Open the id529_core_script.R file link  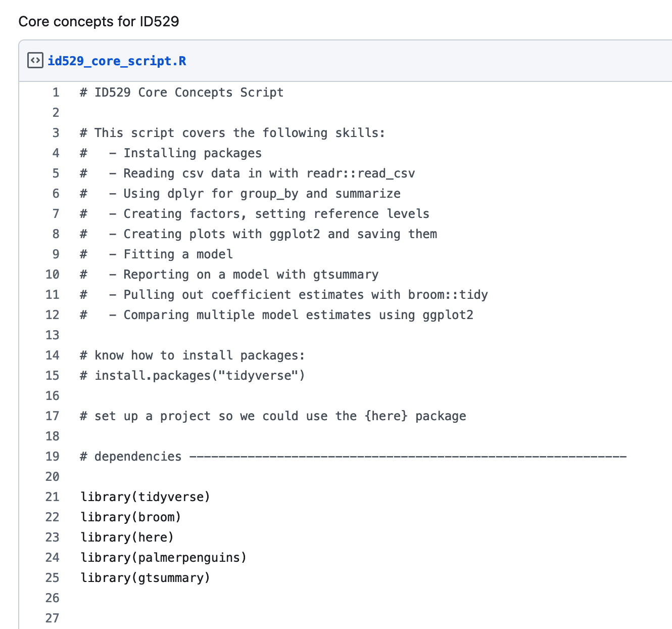(117, 61)
